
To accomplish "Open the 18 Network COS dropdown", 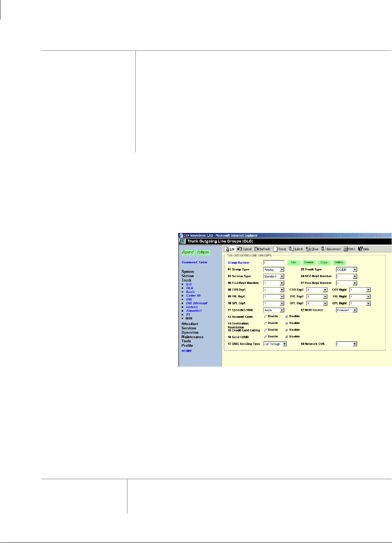I will click(347, 344).
